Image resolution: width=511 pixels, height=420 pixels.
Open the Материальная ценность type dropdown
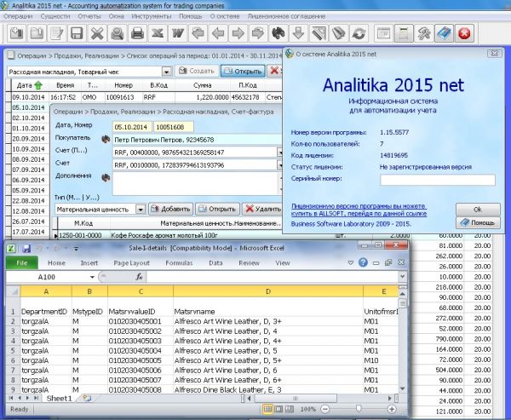141,210
